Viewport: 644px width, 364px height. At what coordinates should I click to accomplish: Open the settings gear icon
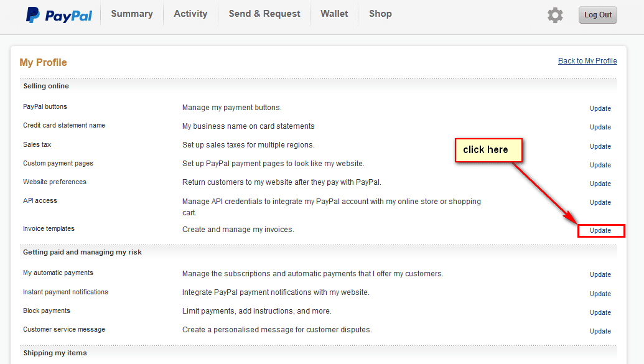(555, 15)
